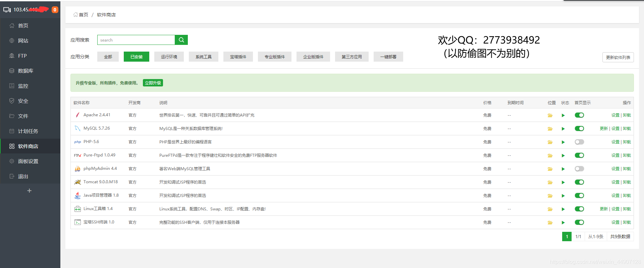Click 退出 to log out
Image resolution: width=644 pixels, height=268 pixels.
(x=30, y=176)
